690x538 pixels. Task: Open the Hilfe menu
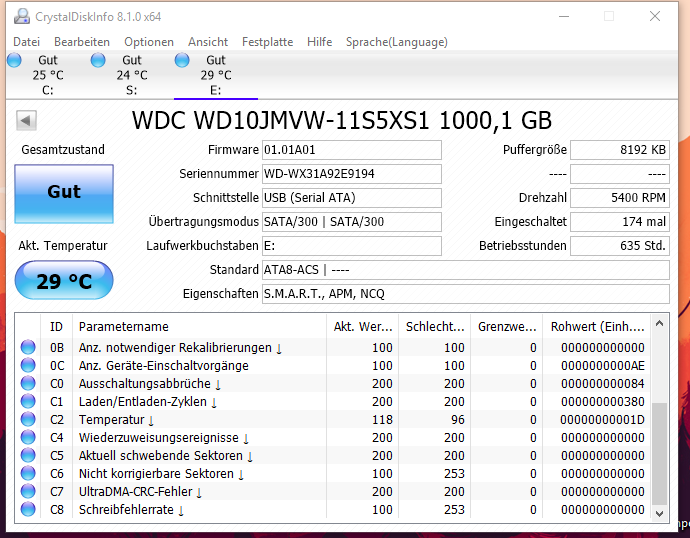click(319, 42)
